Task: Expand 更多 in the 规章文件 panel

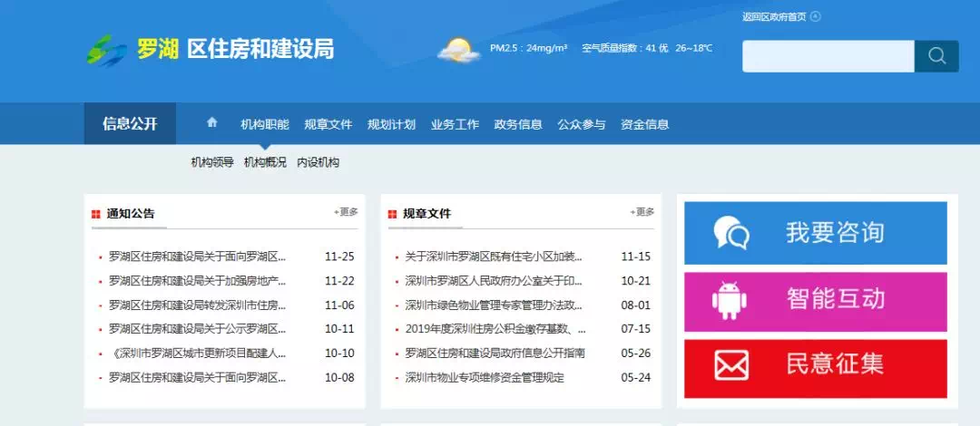Action: click(642, 212)
